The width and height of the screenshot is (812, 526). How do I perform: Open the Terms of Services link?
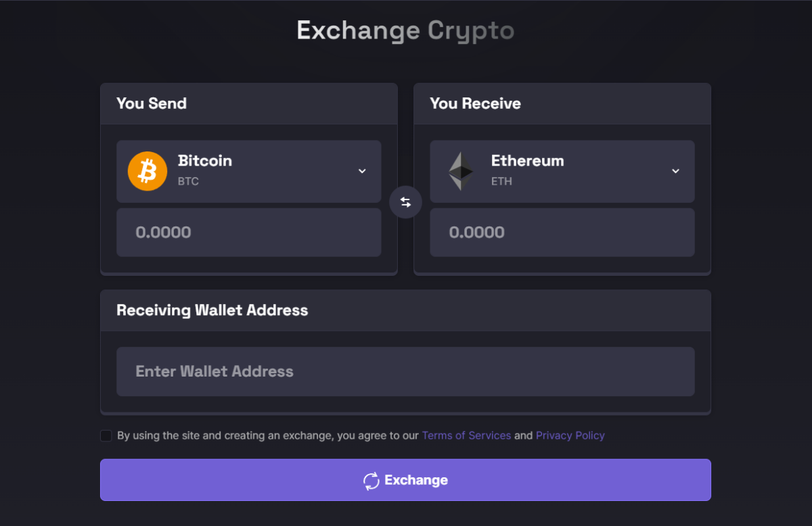(x=466, y=435)
